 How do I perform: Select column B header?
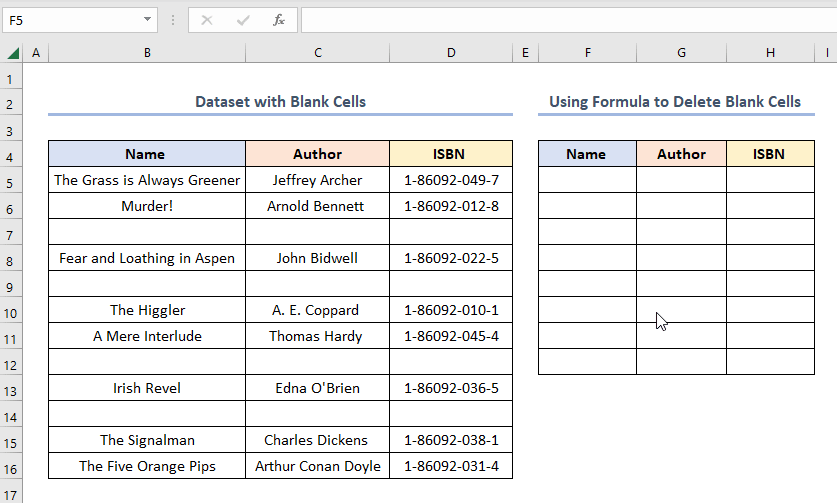coord(147,53)
